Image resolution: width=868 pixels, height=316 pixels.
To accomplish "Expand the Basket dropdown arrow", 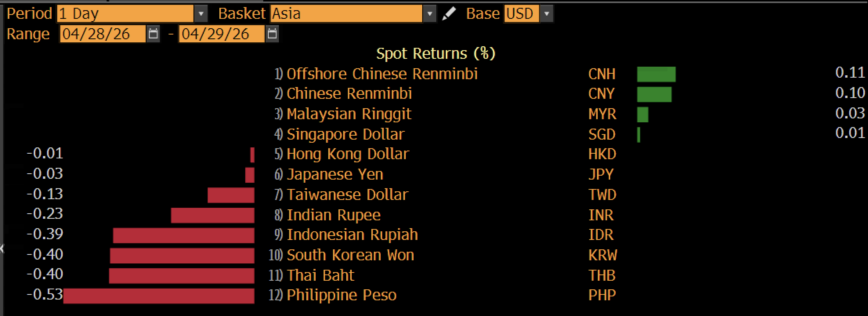I will point(429,14).
